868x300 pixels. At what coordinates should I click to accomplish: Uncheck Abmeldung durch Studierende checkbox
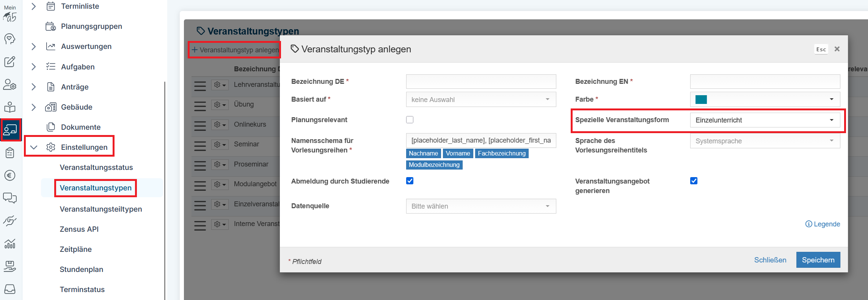tap(410, 181)
